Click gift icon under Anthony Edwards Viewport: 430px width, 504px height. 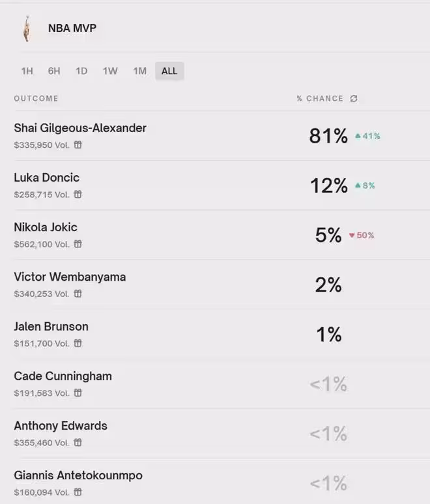pos(78,443)
